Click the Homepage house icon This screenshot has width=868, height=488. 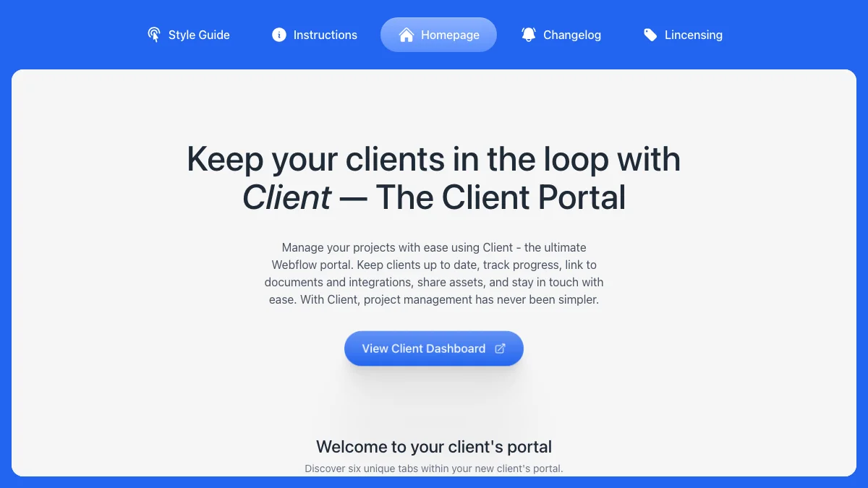coord(407,35)
